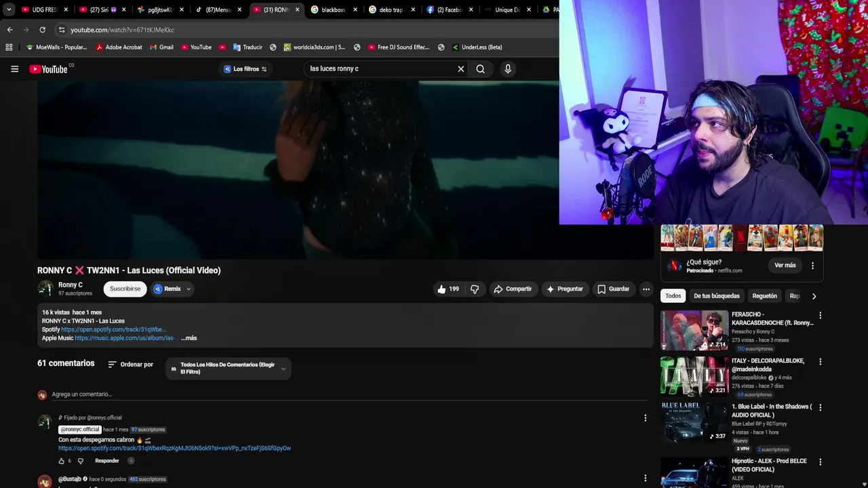This screenshot has width=868, height=488.
Task: Subscribe with the Suscribirse button
Action: pyautogui.click(x=125, y=289)
